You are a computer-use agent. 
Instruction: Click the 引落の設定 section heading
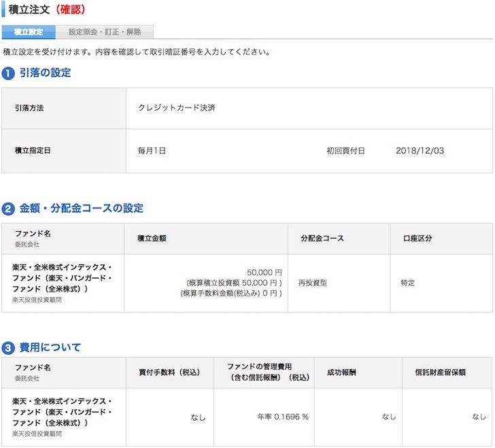(x=45, y=73)
